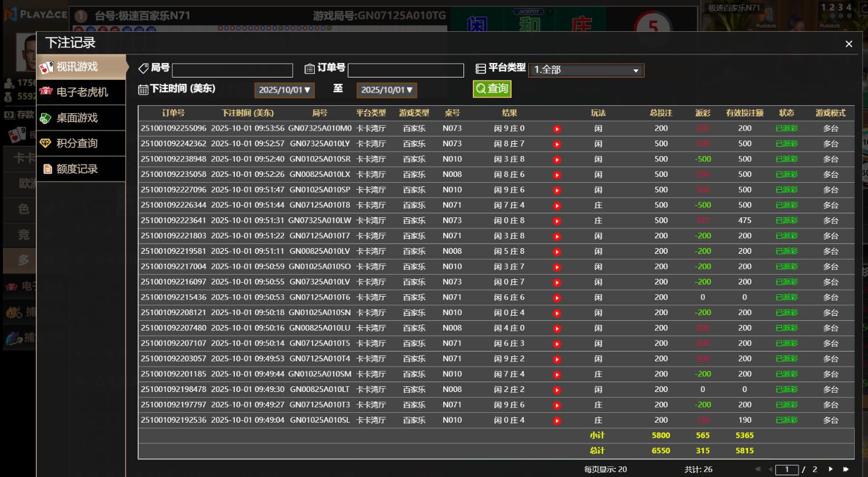Open 积分查询 in the sidebar
This screenshot has height=477, width=868.
(x=81, y=143)
